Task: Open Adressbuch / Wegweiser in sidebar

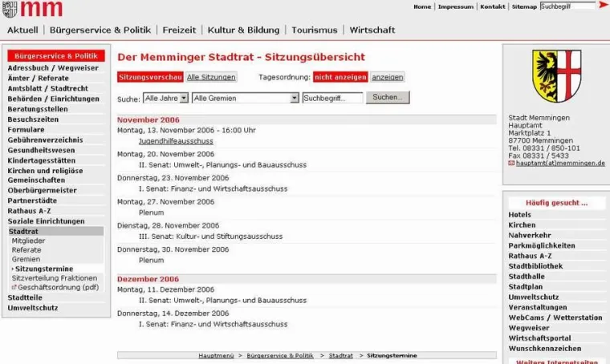Action: [53, 68]
